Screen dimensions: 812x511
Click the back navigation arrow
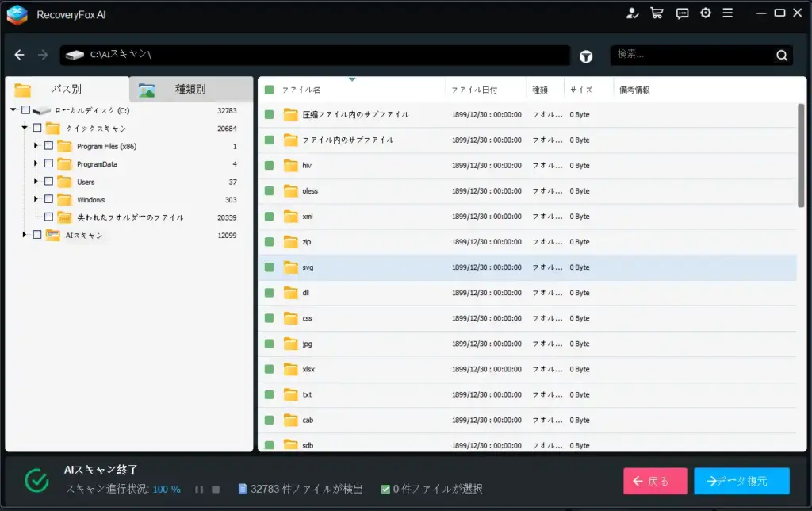point(19,55)
